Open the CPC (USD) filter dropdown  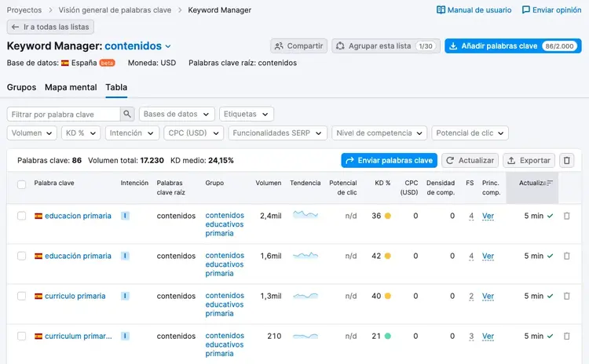[194, 133]
